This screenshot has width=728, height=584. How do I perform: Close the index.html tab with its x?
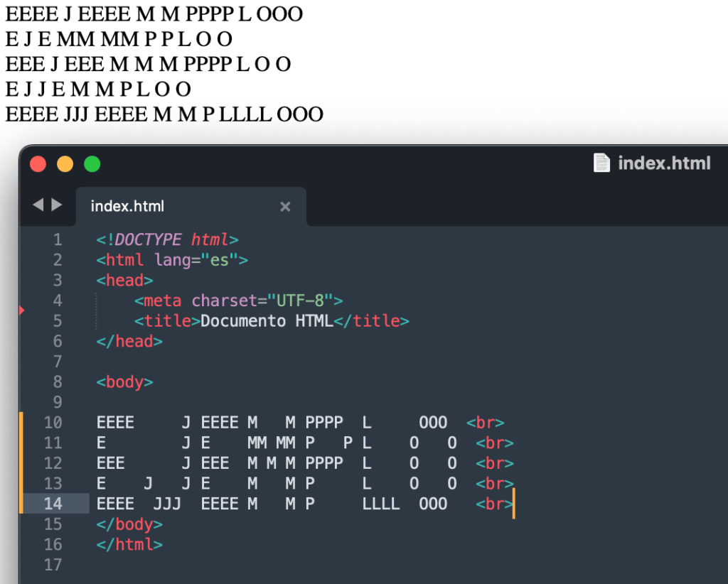click(285, 207)
